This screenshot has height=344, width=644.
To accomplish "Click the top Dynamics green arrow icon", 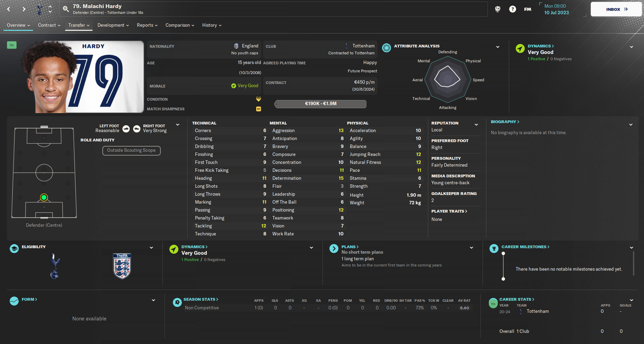I will coord(520,48).
